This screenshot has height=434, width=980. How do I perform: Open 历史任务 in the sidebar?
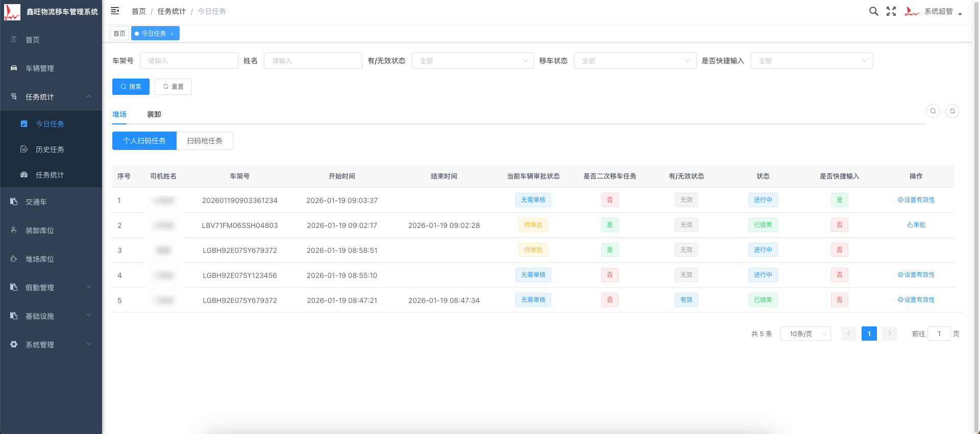click(51, 149)
